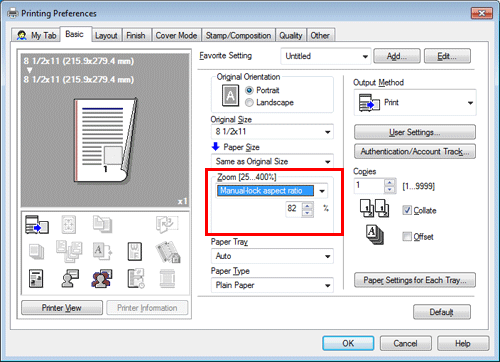Switch to the Layout tab
Viewport: 500px width, 362px height.
tap(106, 35)
